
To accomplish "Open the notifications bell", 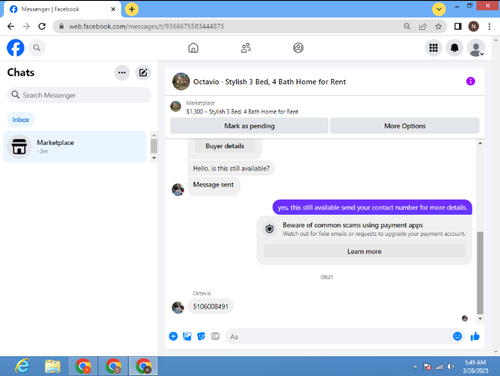I will (x=454, y=48).
